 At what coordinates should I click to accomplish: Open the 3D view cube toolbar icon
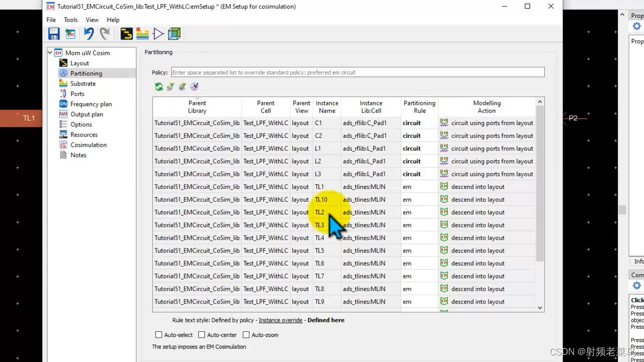(x=174, y=33)
